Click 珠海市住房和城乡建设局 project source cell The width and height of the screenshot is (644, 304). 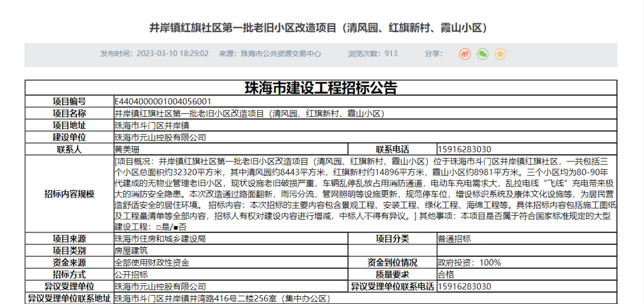click(x=160, y=239)
